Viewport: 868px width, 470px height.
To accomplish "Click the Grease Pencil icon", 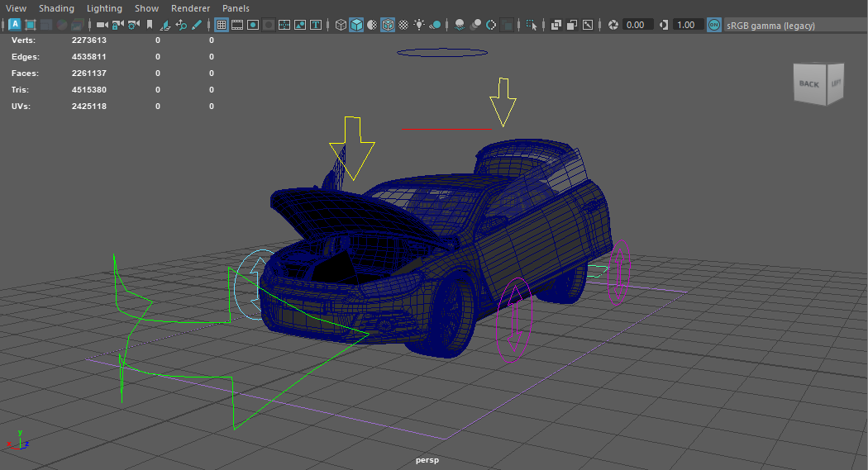I will click(197, 25).
